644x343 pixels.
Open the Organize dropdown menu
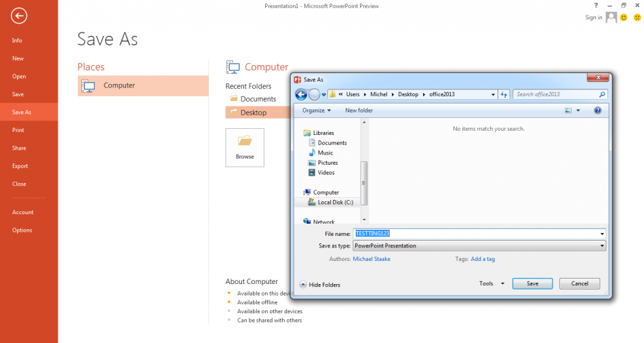317,110
